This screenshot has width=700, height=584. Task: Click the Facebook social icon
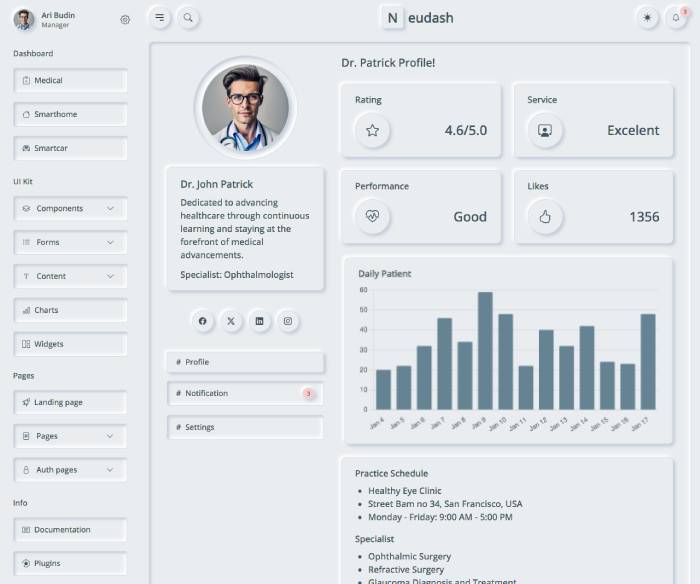(203, 321)
